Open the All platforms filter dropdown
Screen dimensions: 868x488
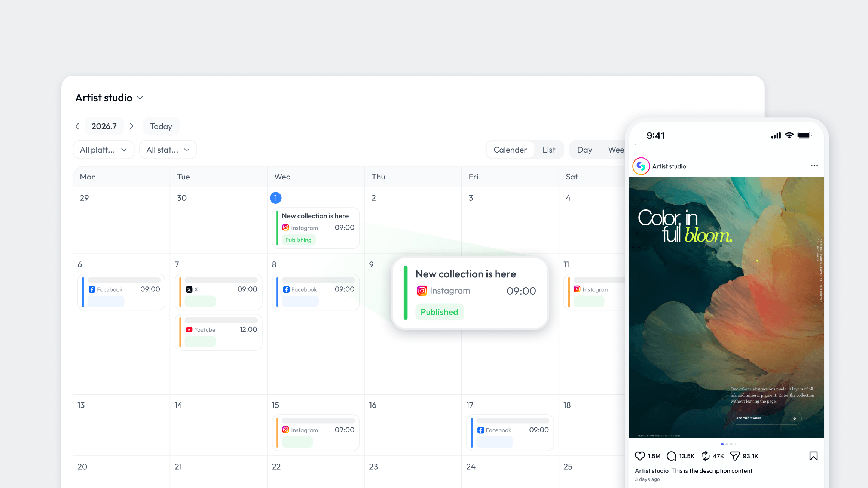click(103, 150)
